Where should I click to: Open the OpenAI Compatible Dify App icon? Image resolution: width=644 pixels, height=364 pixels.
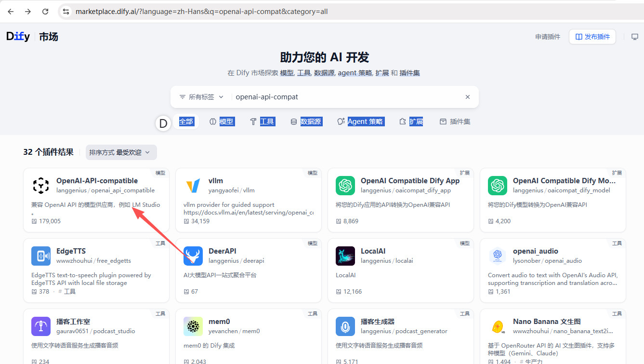click(345, 186)
